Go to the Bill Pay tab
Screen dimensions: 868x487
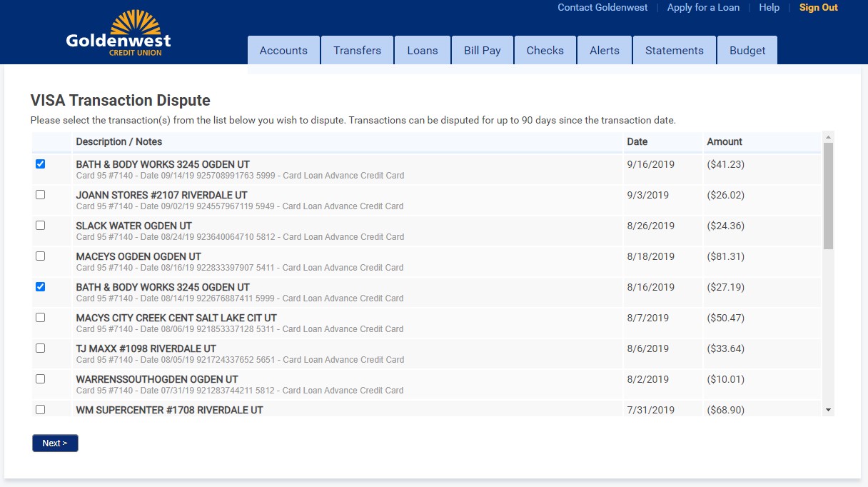pos(482,51)
